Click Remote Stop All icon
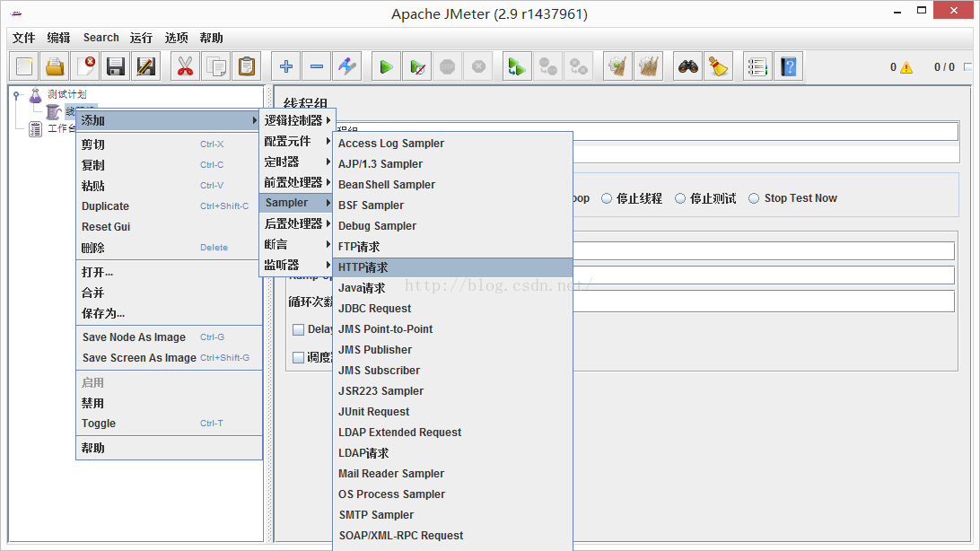 point(548,66)
